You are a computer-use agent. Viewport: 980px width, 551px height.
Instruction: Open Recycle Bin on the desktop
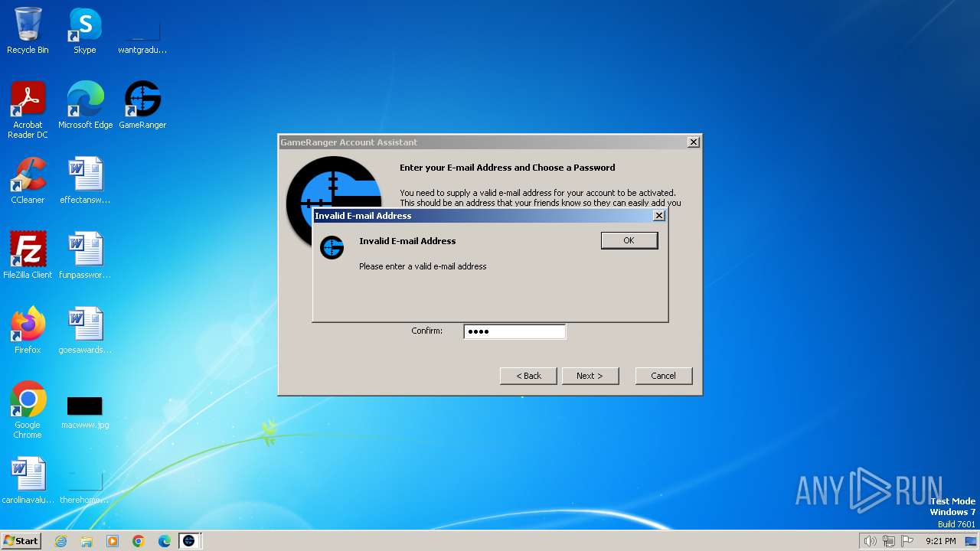(x=28, y=31)
